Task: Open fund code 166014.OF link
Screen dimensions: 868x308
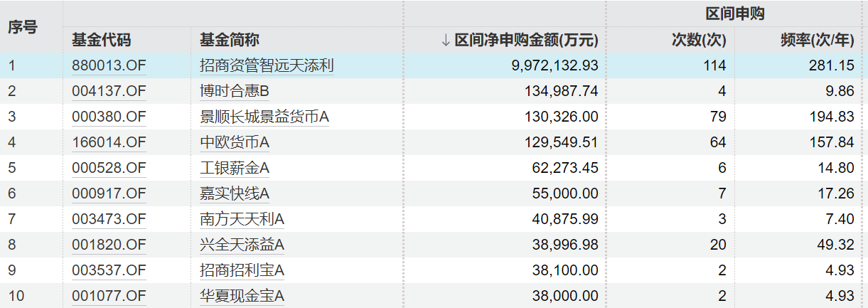Action: coord(109,142)
